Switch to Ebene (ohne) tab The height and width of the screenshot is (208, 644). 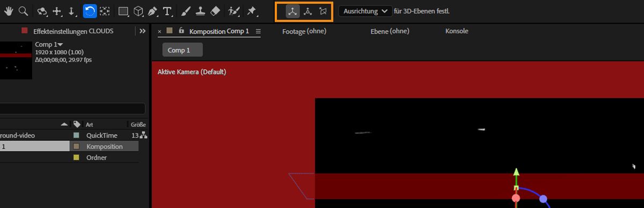click(390, 31)
